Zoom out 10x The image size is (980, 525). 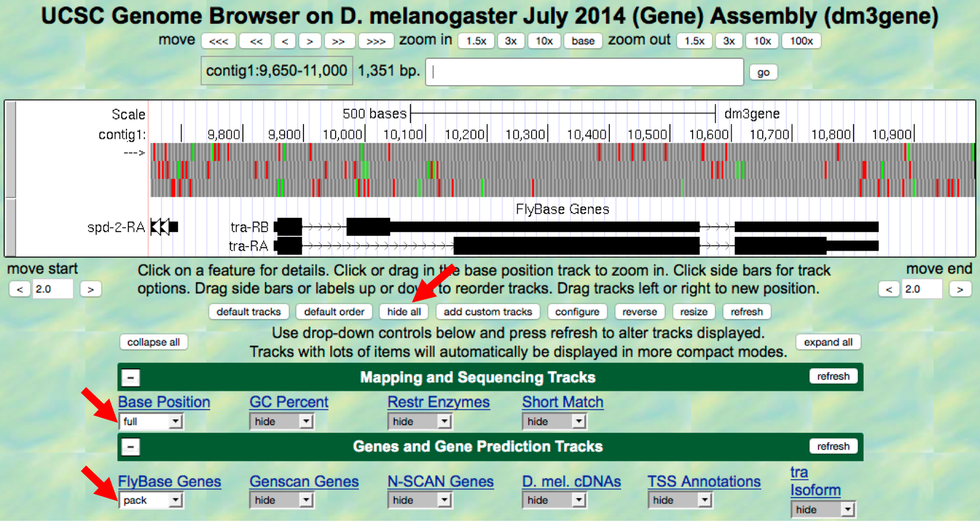point(763,41)
